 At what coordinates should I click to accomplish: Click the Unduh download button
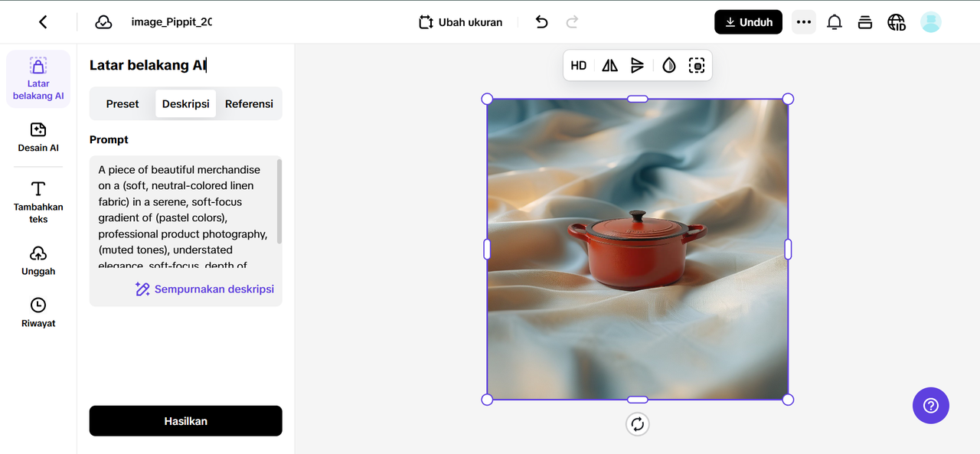pos(748,22)
